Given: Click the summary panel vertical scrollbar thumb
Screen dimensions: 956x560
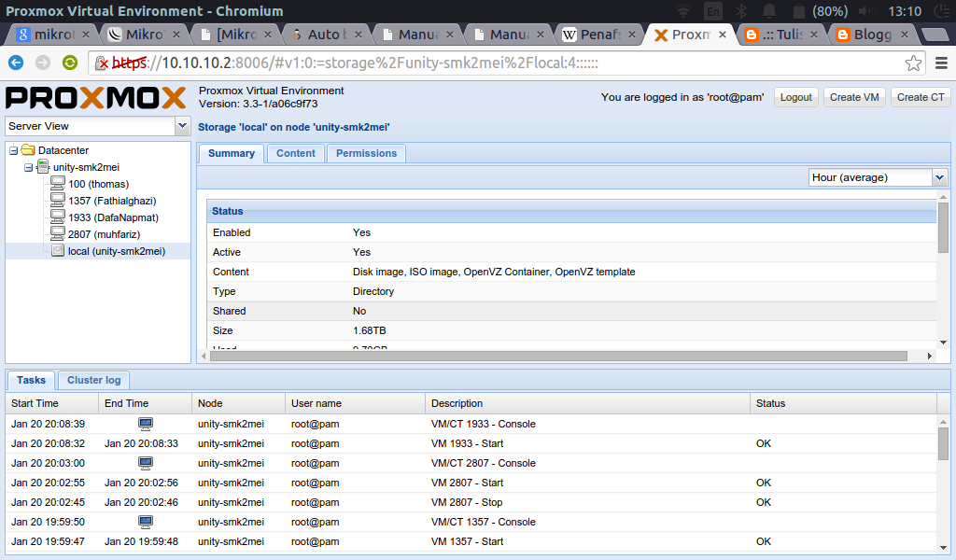Looking at the screenshot, I should [x=943, y=227].
